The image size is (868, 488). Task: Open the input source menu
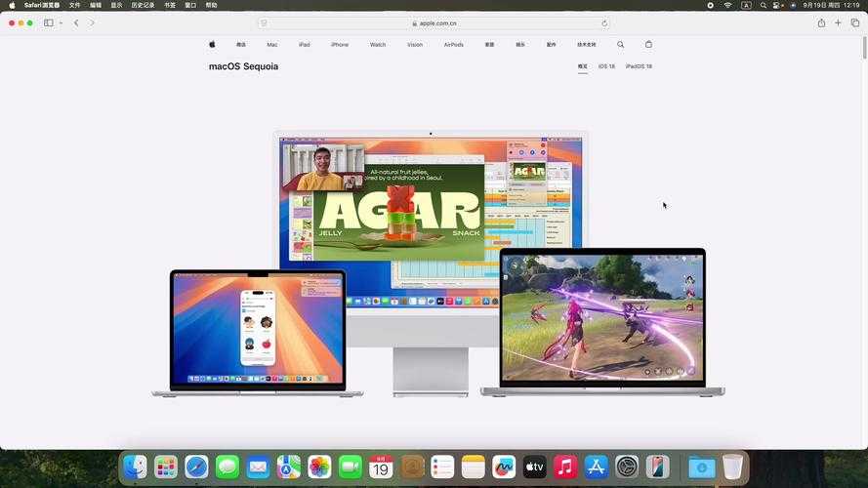pyautogui.click(x=746, y=5)
